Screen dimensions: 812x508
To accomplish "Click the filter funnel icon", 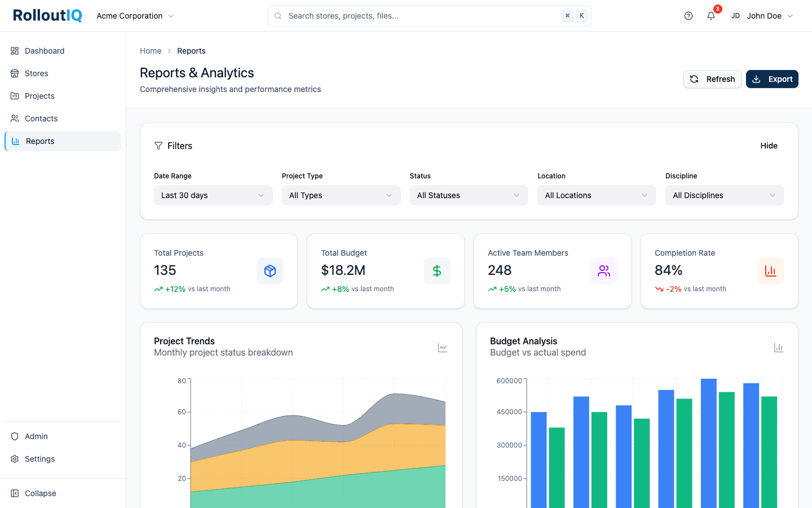I will point(158,146).
